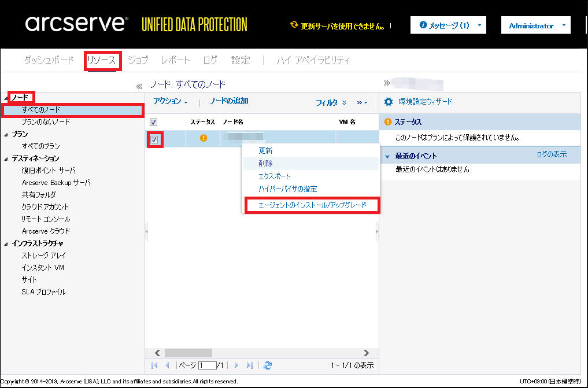Viewport: 588px width, 388px height.
Task: Switch to the ジョブ tab
Action: pos(138,60)
